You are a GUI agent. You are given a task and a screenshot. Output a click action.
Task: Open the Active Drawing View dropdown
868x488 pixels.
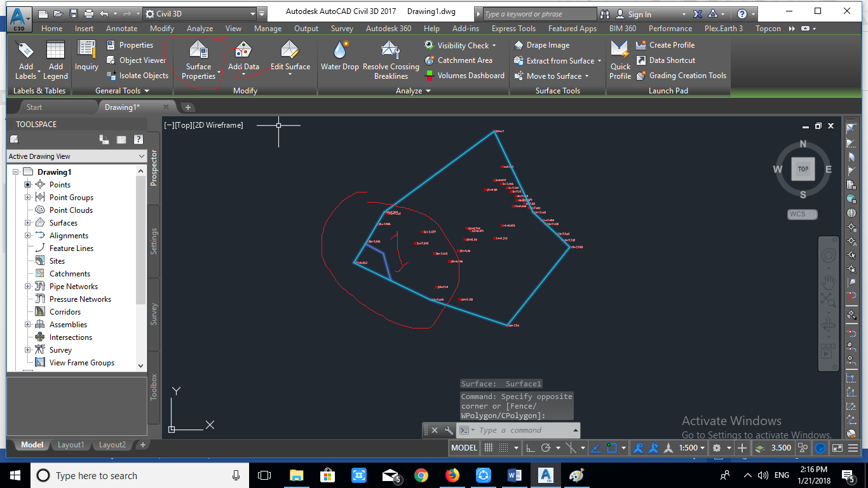coord(77,156)
